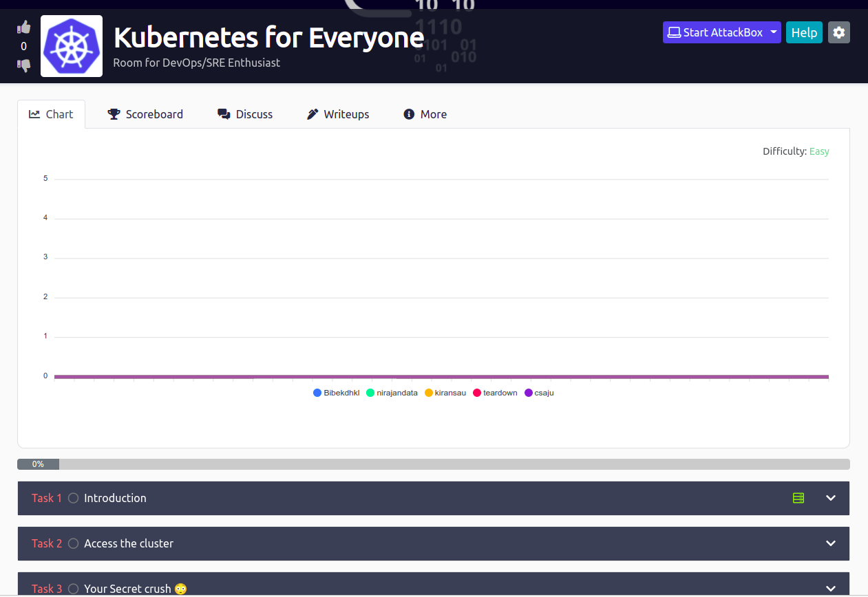
Task: Click the green machine icon on Task 1
Action: pos(798,498)
